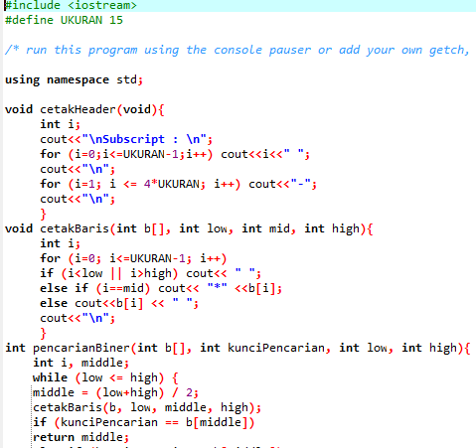Click the 'for (i=0; i<=UKURAN-1; i++)' line in cetakBaris

133,258
